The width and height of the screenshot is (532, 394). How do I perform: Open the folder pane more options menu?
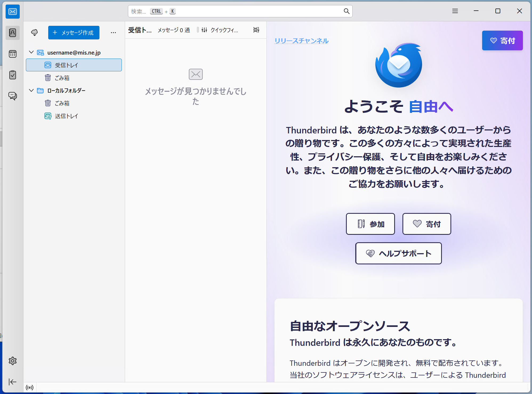[113, 32]
